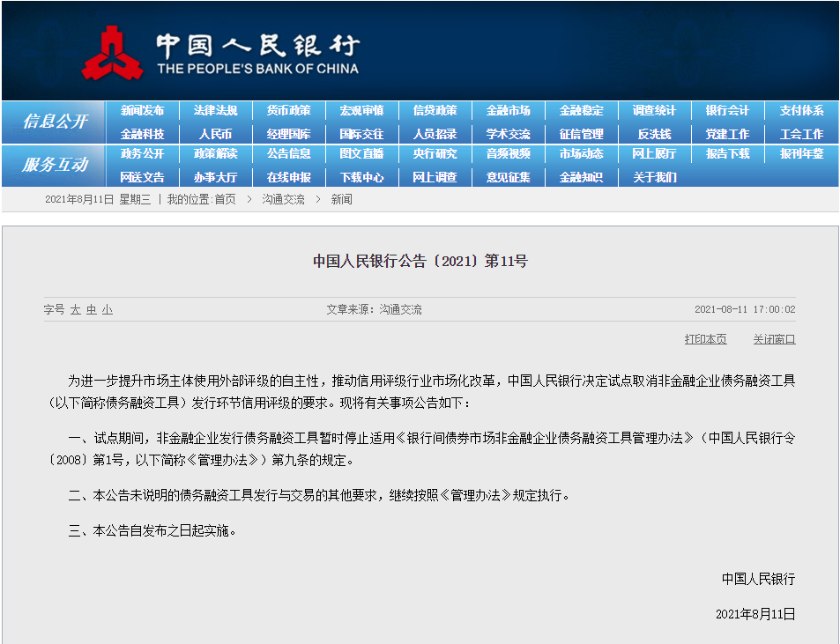Go to 首页 in the breadcrumb
The height and width of the screenshot is (644, 840).
point(225,200)
